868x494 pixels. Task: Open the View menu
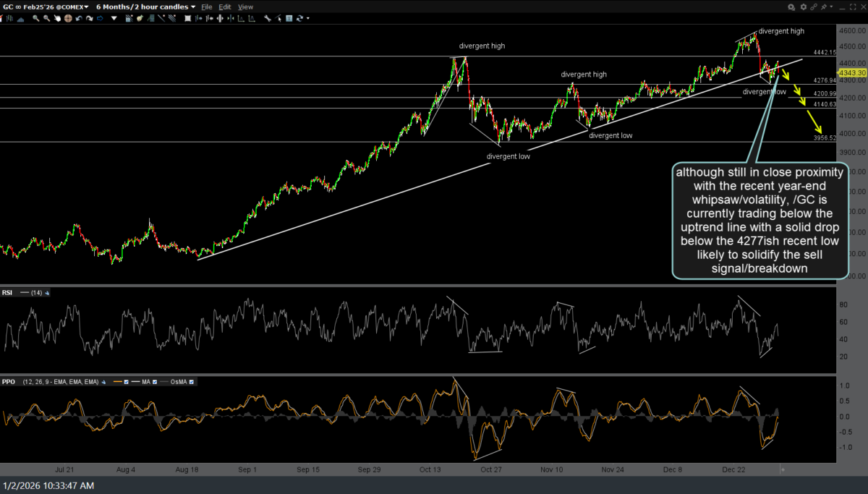coord(245,7)
